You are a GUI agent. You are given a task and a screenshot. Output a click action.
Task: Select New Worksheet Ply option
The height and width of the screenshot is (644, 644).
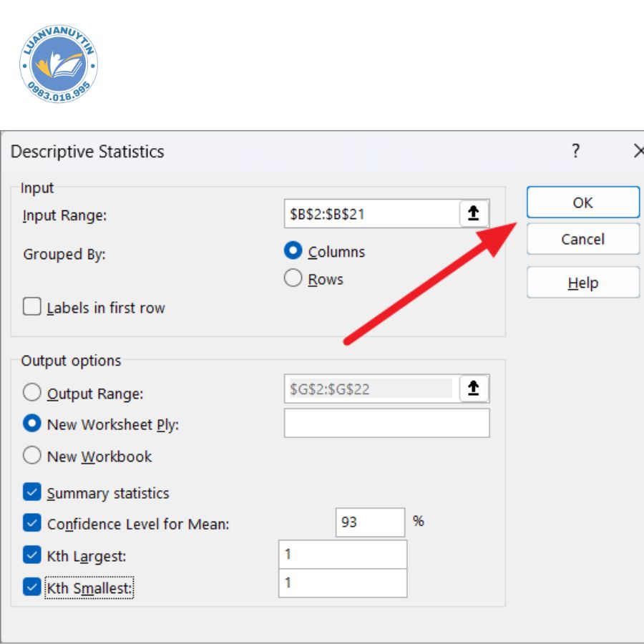pyautogui.click(x=32, y=424)
